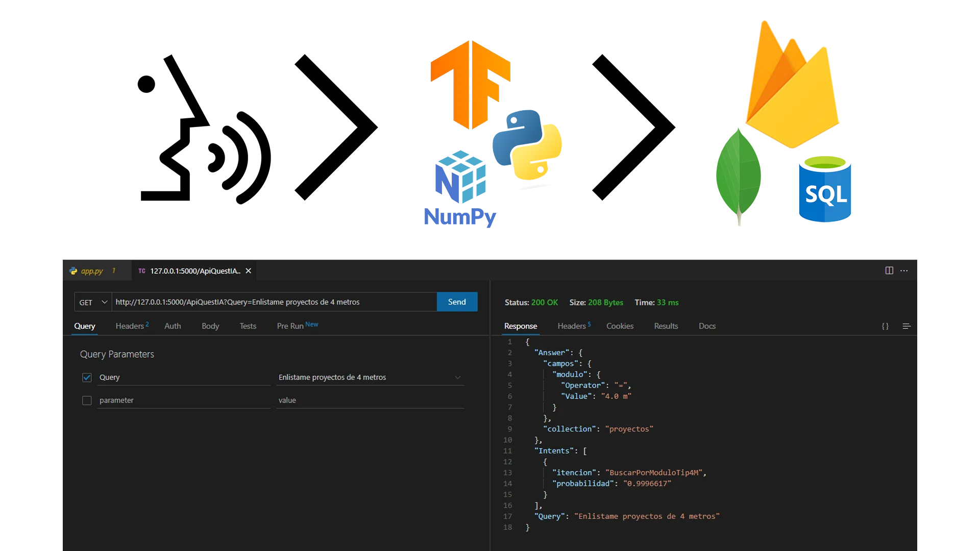Screen dimensions: 980x551
Task: Close the 127.0.0.1:5000/ApiQuestIA request tab
Action: [x=249, y=271]
